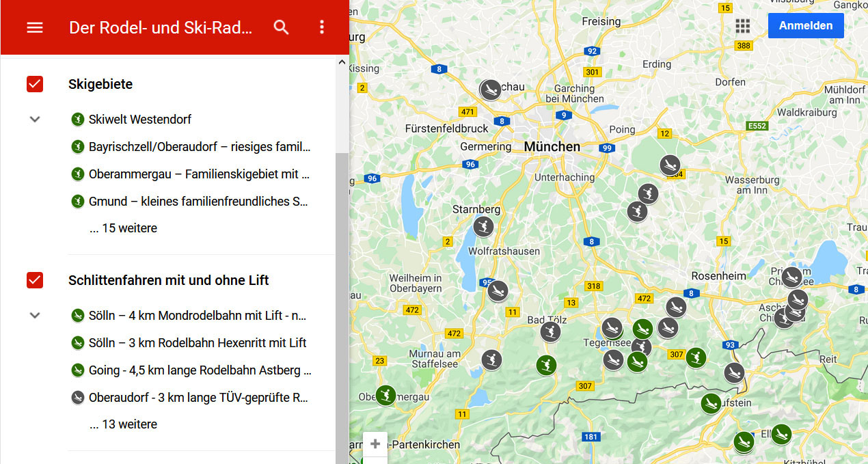Select Sölln – 3 km Rodelbahn Hexenritt entry
Image resolution: width=868 pixels, height=464 pixels.
click(x=189, y=343)
